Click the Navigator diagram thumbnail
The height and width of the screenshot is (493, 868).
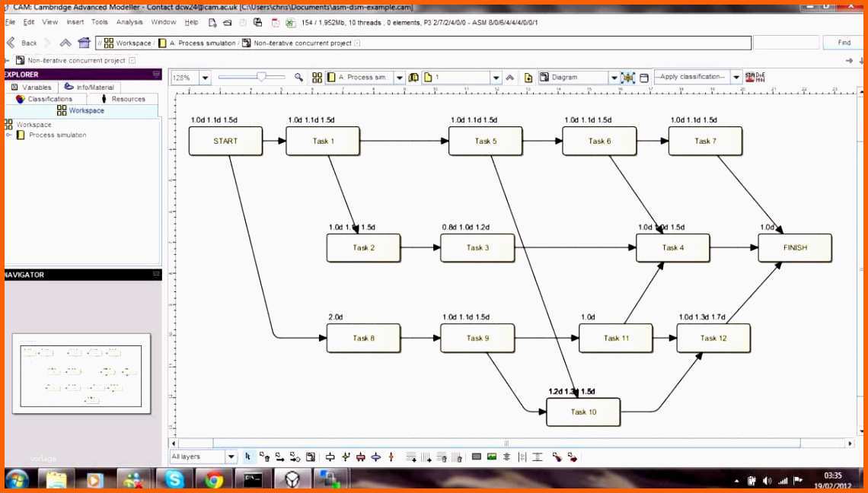(81, 374)
